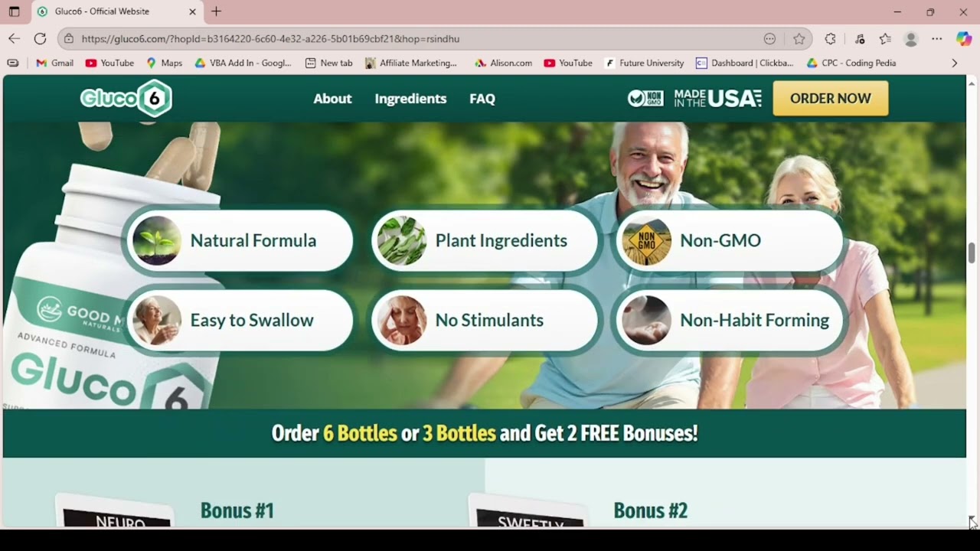980x551 pixels.
Task: Open the Future University bookmark
Action: point(644,63)
